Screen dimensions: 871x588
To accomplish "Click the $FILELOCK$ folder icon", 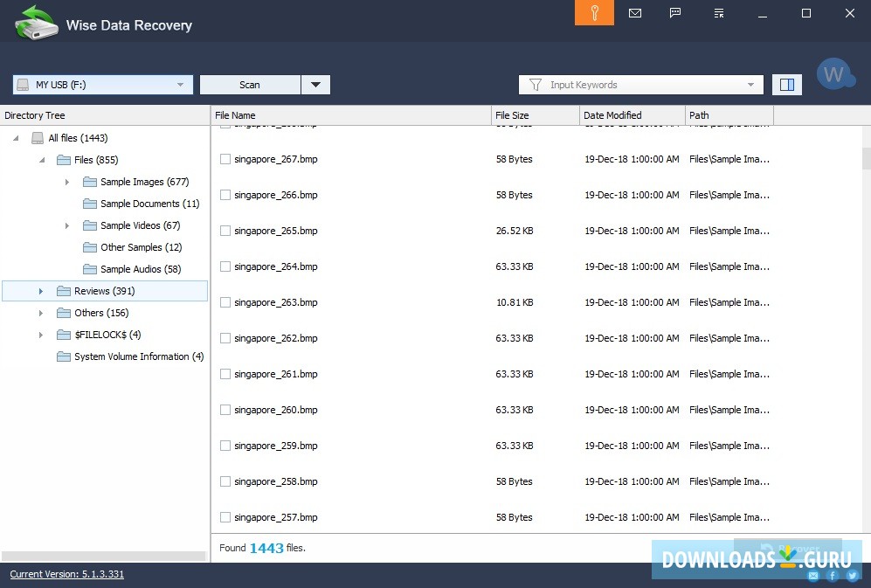I will tap(63, 335).
